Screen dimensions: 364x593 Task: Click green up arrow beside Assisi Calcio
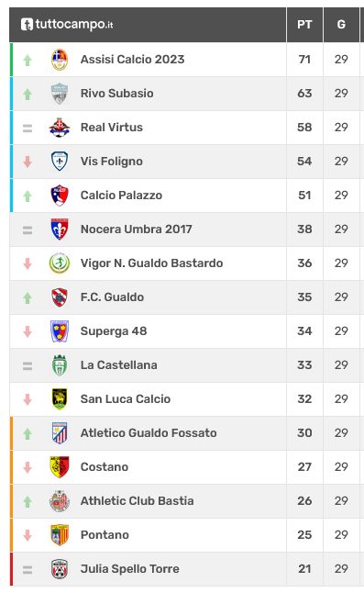point(28,60)
